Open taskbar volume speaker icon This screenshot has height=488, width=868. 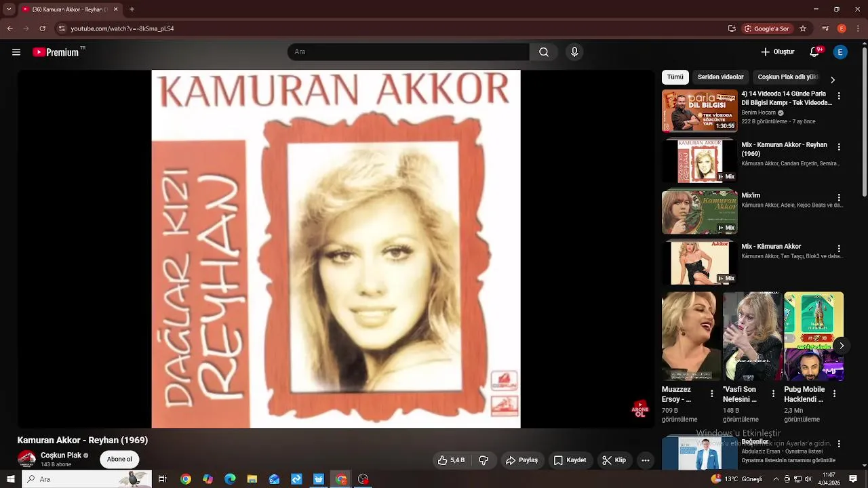(x=809, y=479)
